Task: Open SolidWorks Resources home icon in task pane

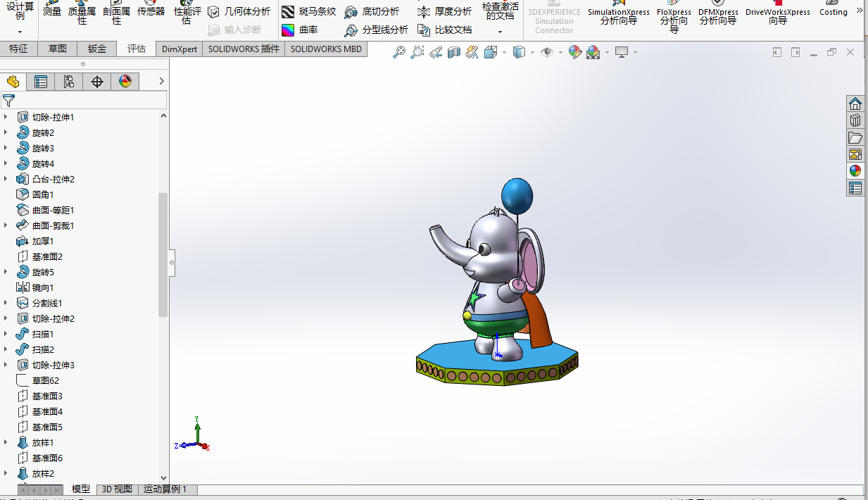Action: tap(855, 104)
